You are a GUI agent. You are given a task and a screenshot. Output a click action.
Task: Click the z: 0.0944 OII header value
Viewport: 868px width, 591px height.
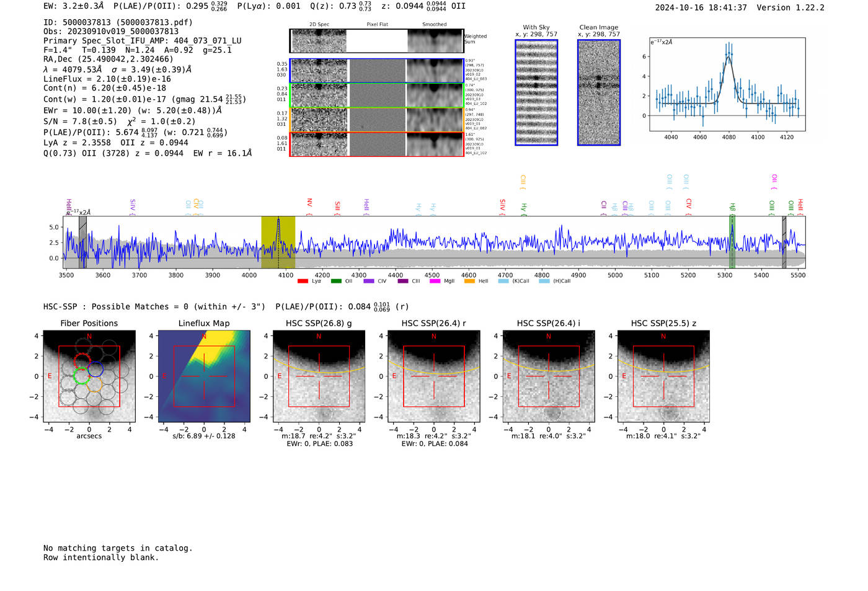click(423, 6)
